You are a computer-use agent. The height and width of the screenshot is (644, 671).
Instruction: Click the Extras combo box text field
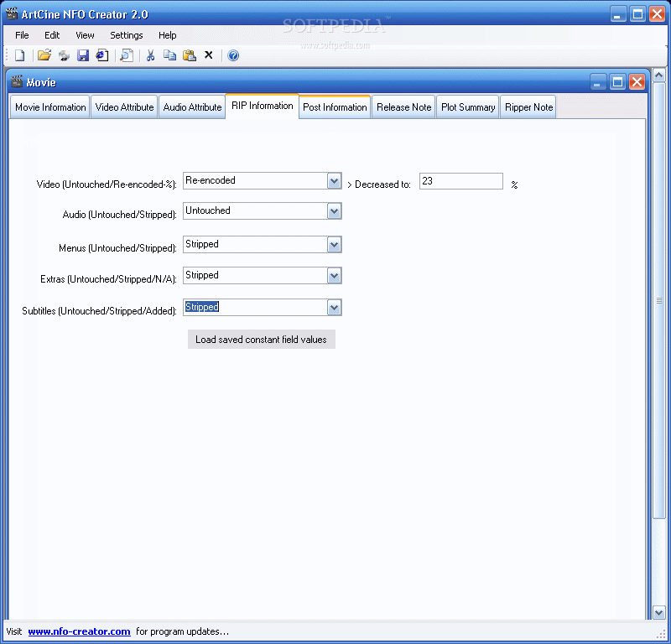[256, 276]
